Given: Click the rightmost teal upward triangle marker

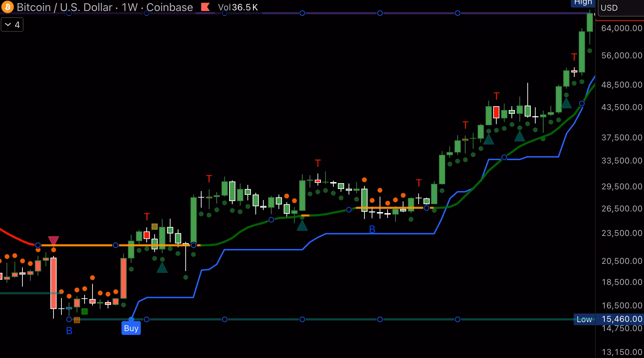Looking at the screenshot, I should [x=566, y=103].
